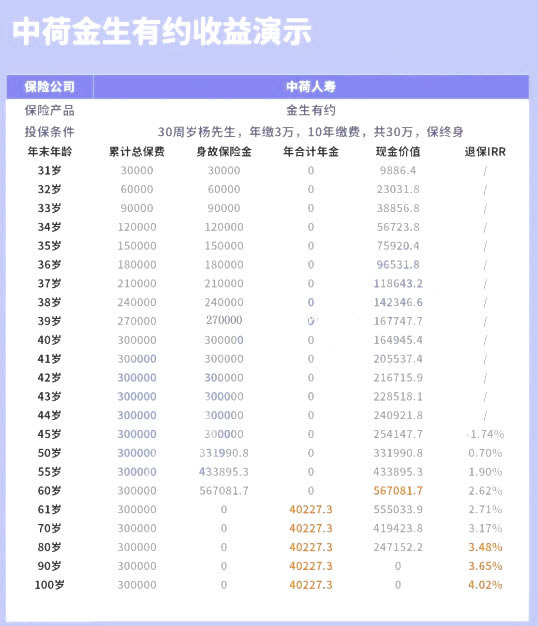Click the 身故保险金 column header
538x626 pixels.
[224, 152]
